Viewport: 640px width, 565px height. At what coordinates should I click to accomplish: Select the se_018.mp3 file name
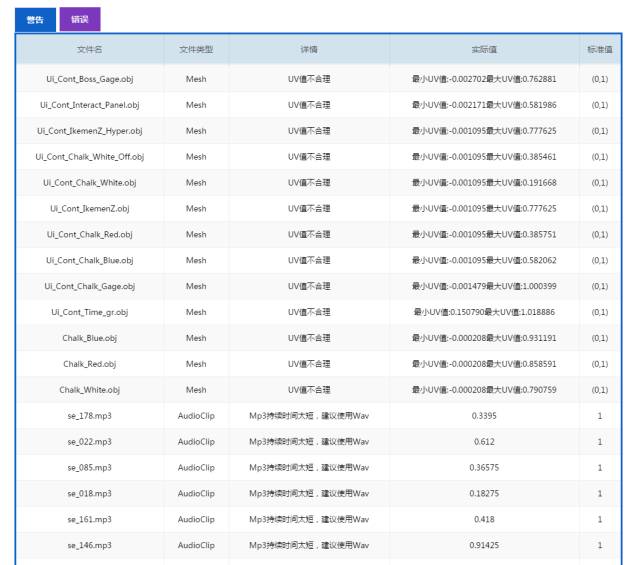pyautogui.click(x=90, y=494)
